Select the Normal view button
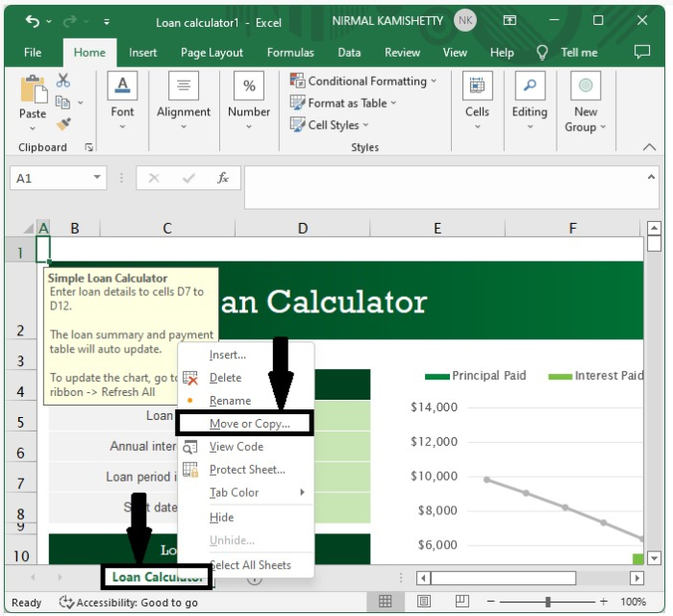The height and width of the screenshot is (616, 673). [385, 602]
